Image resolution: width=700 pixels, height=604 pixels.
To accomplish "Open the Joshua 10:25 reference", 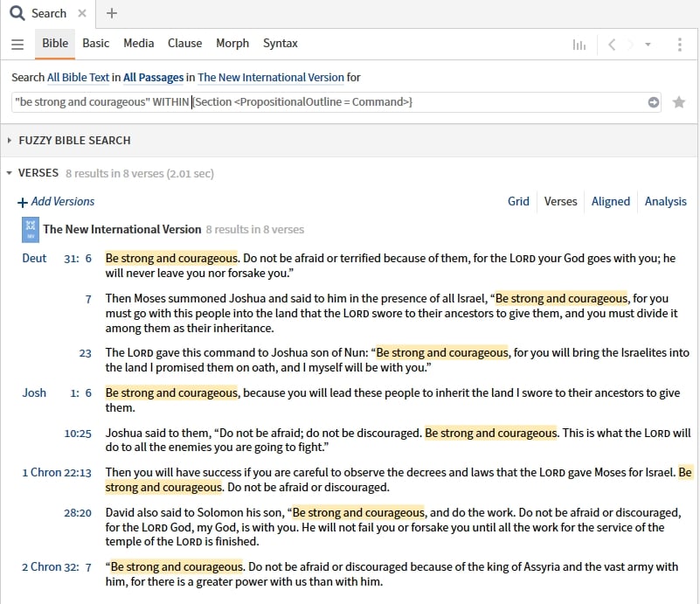I will [78, 434].
